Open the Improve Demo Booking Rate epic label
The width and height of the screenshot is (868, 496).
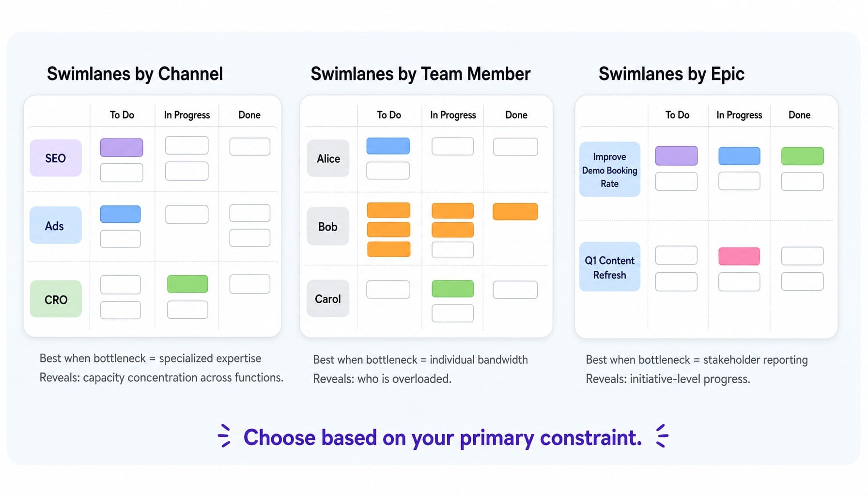pos(610,169)
